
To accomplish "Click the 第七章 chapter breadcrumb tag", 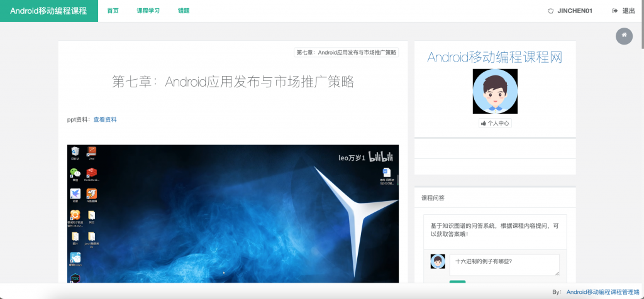I will [x=347, y=53].
